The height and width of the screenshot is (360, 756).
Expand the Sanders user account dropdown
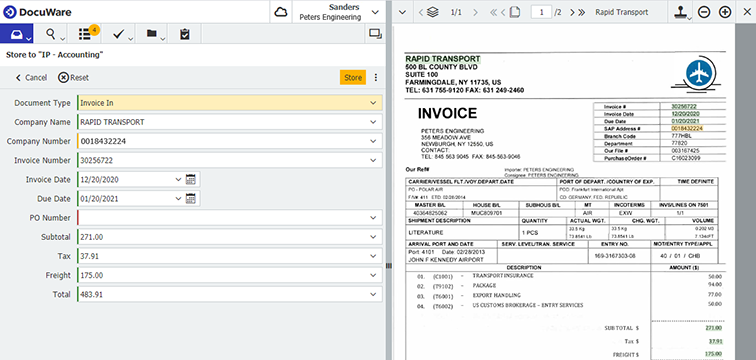[x=375, y=12]
